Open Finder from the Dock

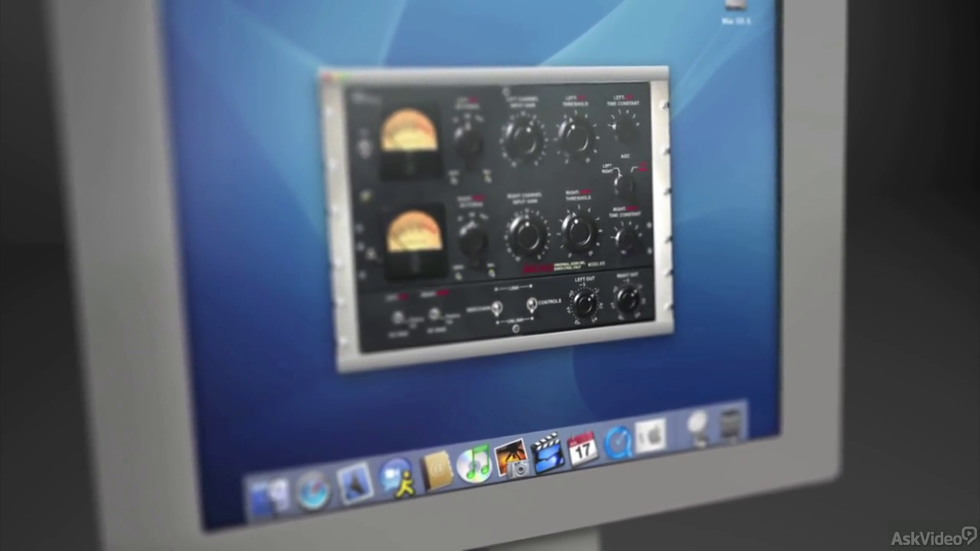269,496
